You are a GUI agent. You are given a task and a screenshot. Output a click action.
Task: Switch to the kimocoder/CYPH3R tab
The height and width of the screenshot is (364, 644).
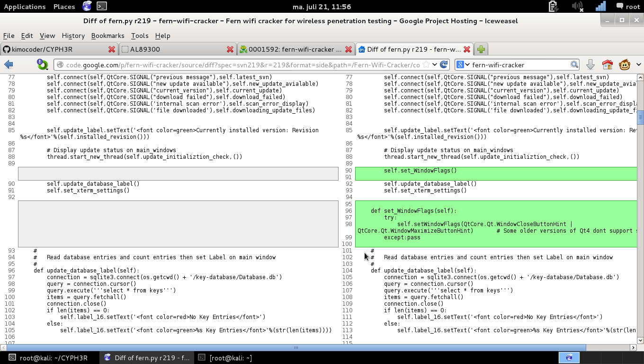tap(54, 49)
